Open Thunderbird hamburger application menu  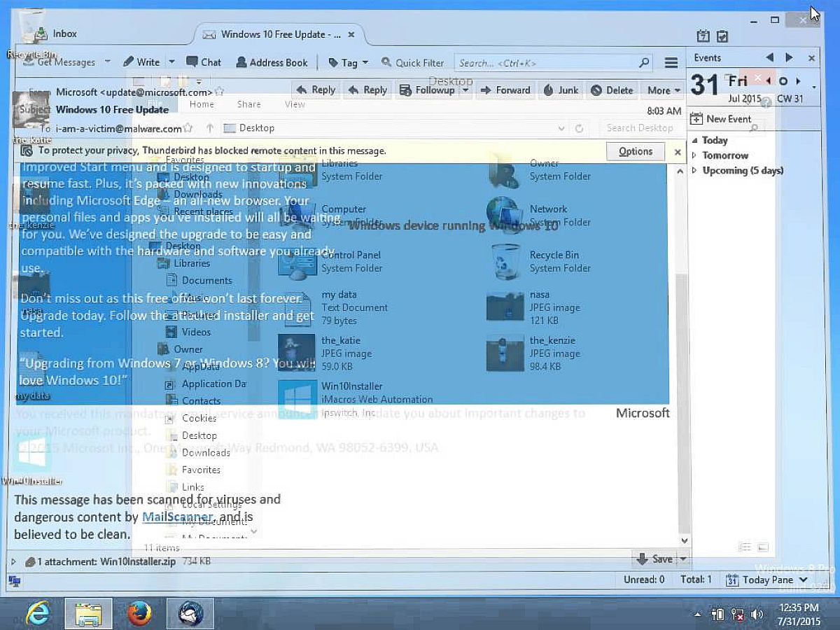[671, 63]
